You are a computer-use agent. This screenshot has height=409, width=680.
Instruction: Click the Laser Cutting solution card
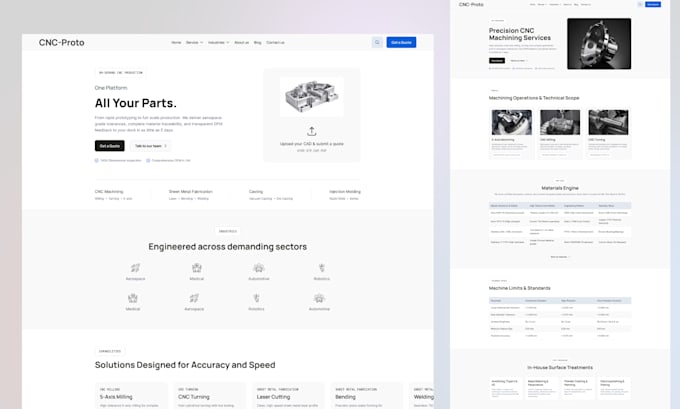[x=288, y=396]
